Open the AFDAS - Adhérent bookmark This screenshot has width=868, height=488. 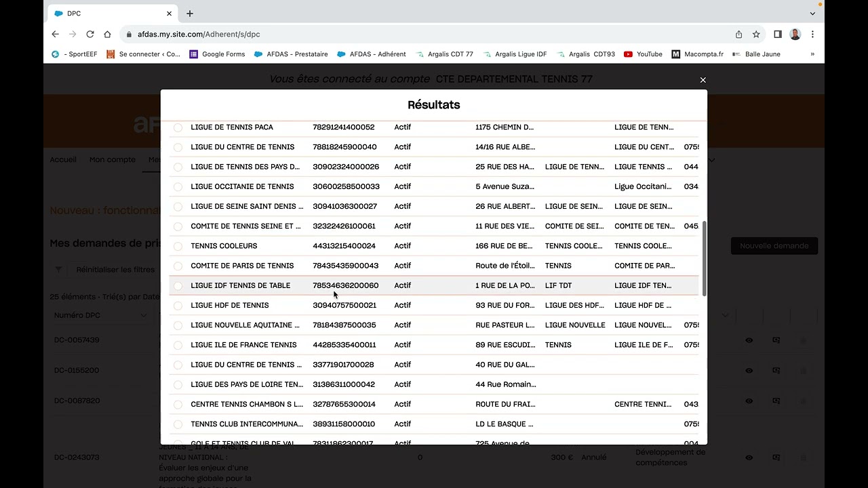tap(372, 54)
